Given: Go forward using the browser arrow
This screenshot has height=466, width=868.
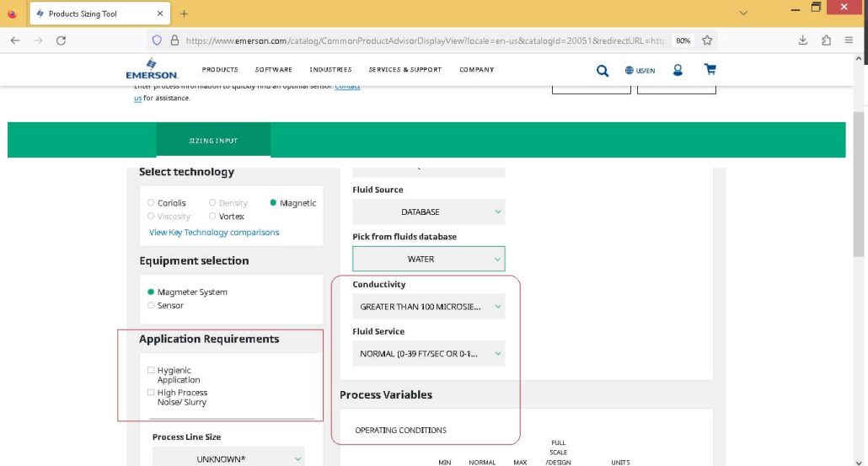Looking at the screenshot, I should (x=38, y=40).
